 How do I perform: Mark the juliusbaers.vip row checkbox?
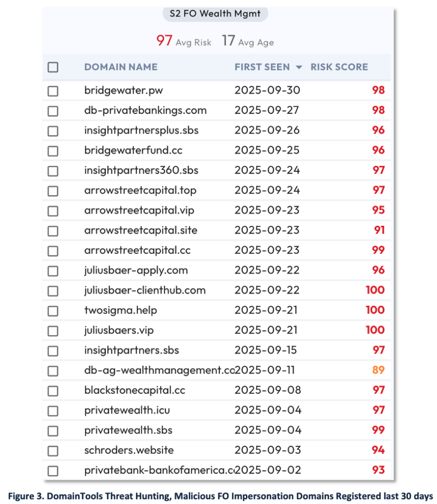(x=53, y=331)
